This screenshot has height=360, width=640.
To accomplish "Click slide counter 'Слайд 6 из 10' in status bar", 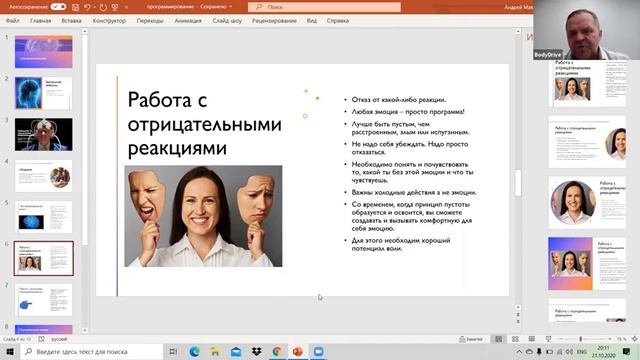I will [17, 339].
